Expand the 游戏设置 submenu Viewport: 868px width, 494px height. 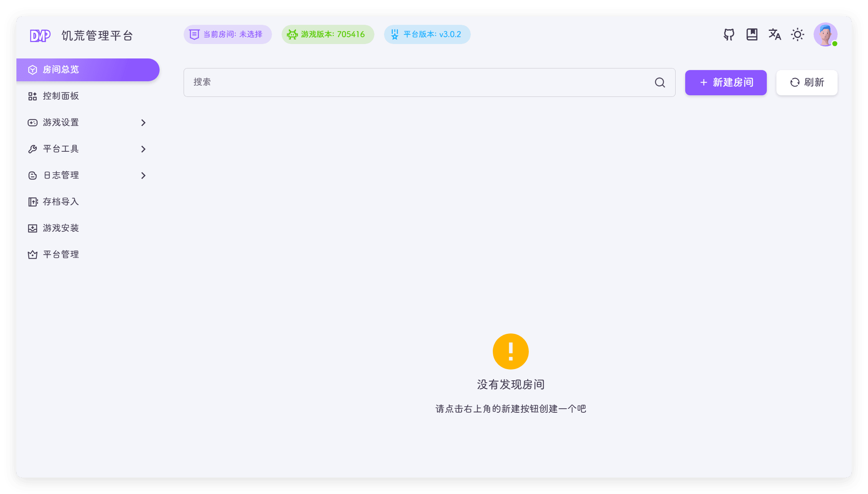click(x=143, y=122)
